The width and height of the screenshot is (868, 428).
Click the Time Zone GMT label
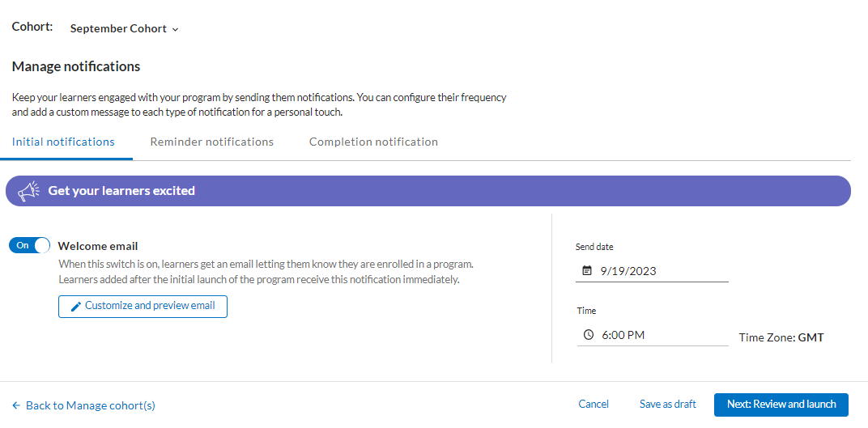(781, 337)
